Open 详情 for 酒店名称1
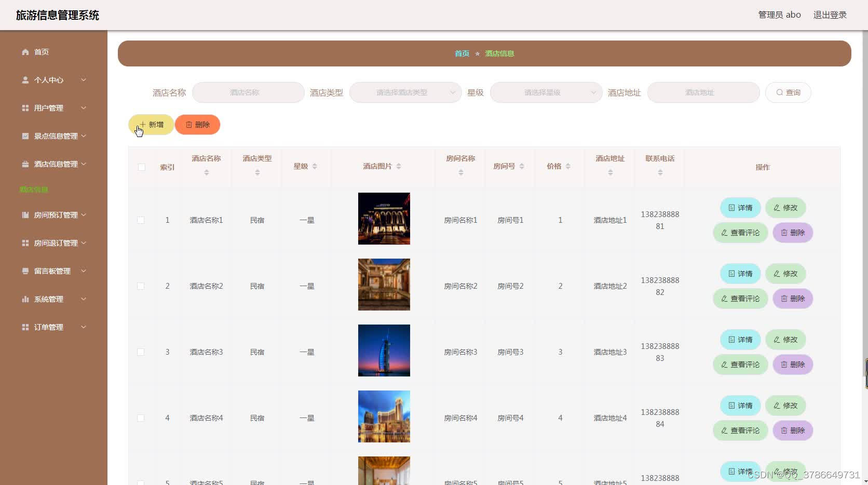868x485 pixels. [x=740, y=208]
